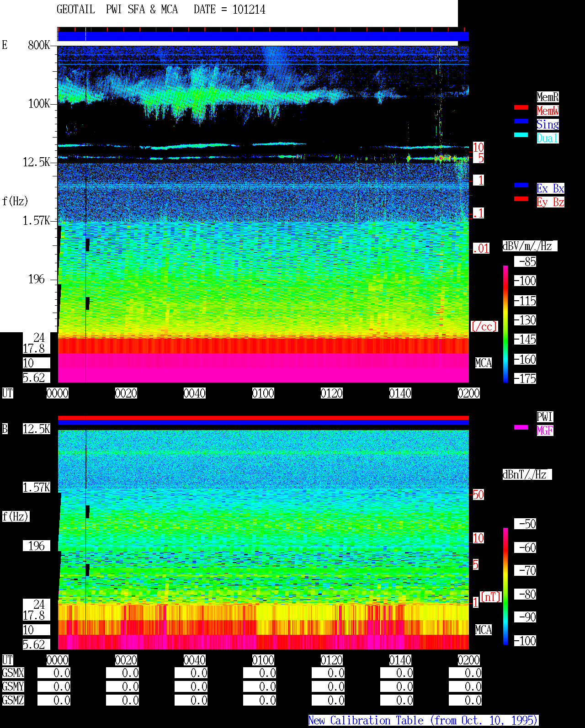585x728 pixels.
Task: Click the blue Sing legend swatch
Action: pos(521,121)
